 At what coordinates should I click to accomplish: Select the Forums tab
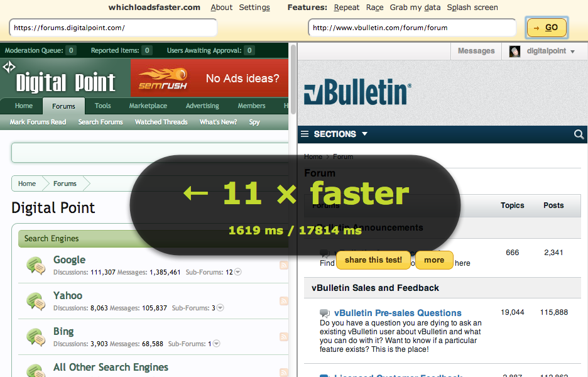(63, 106)
